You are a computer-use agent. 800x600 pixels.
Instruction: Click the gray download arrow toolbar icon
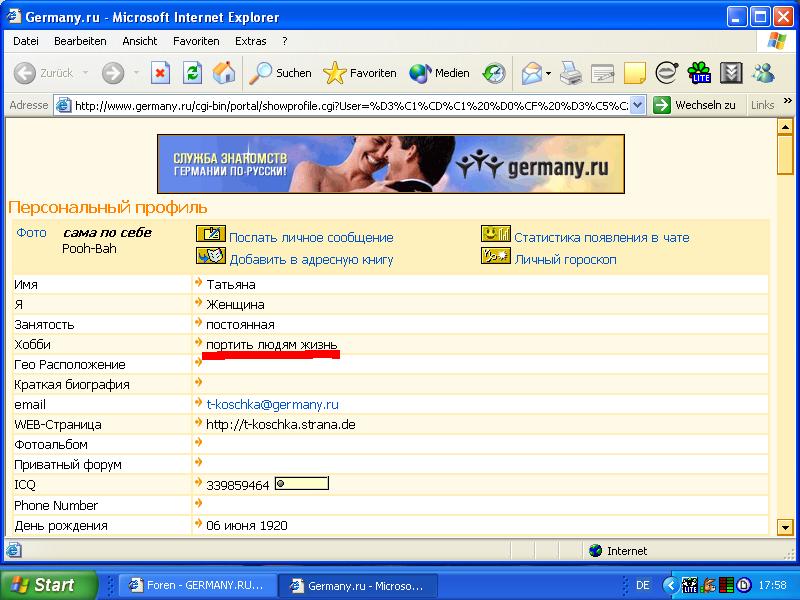click(731, 73)
